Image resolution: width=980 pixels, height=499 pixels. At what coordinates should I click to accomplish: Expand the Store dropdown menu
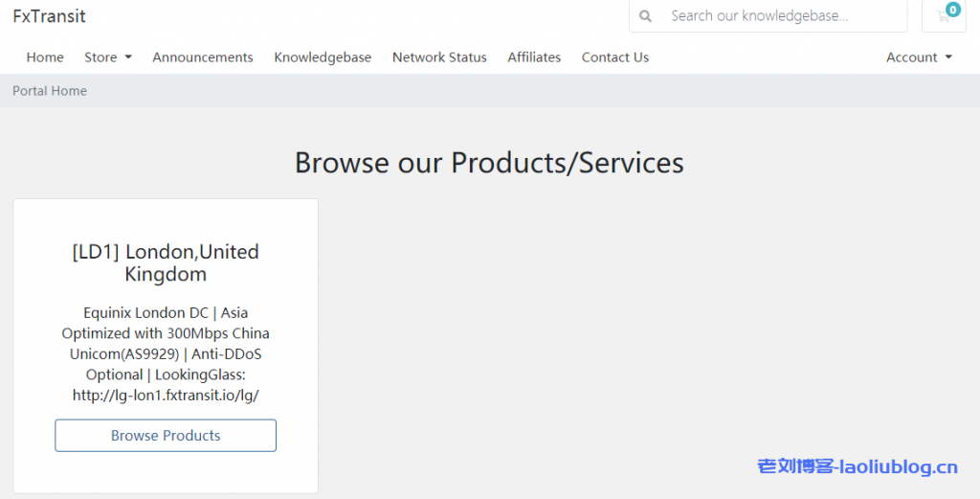[x=108, y=57]
